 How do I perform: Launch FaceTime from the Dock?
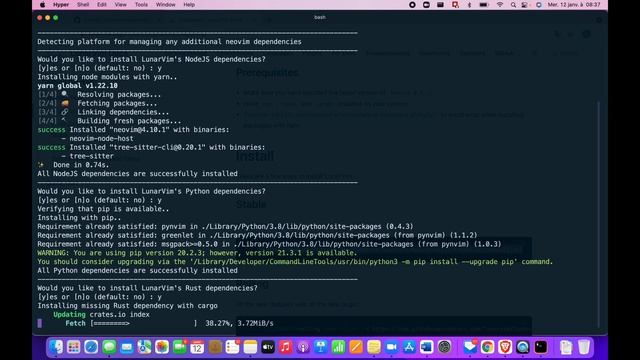click(x=180, y=347)
